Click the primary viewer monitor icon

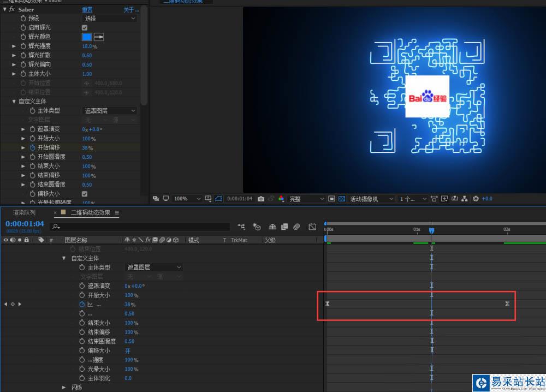tap(166, 198)
